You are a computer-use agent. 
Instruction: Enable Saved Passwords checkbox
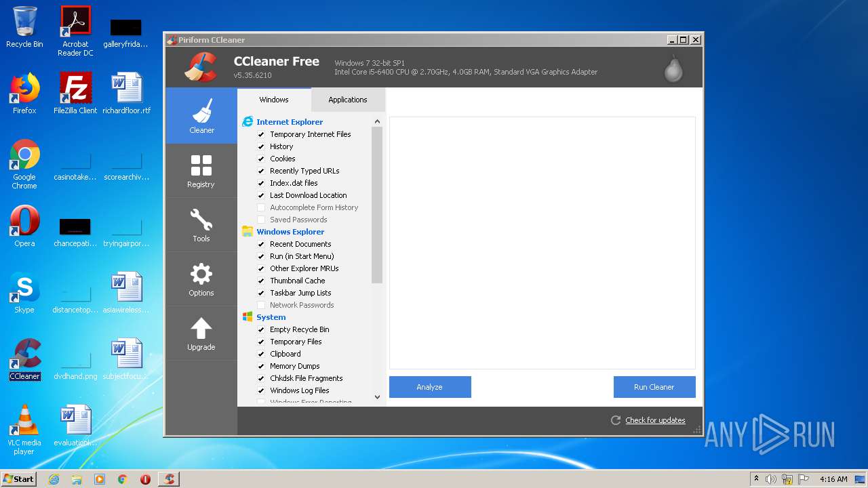tap(261, 220)
